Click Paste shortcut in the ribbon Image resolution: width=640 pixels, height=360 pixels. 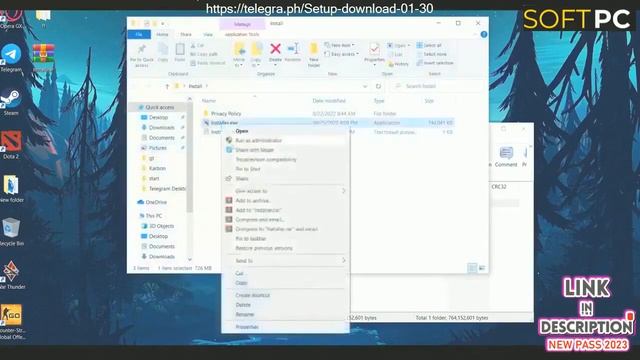click(208, 63)
